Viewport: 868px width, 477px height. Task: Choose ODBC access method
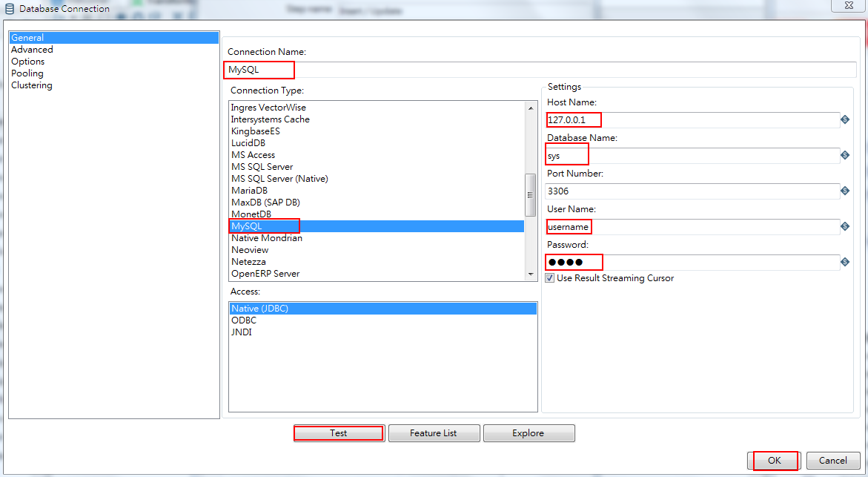[x=245, y=320]
